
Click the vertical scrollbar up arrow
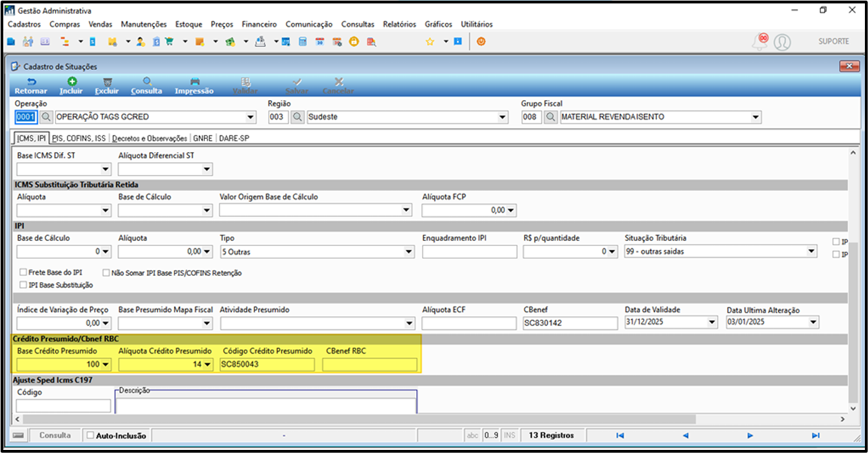coord(854,152)
